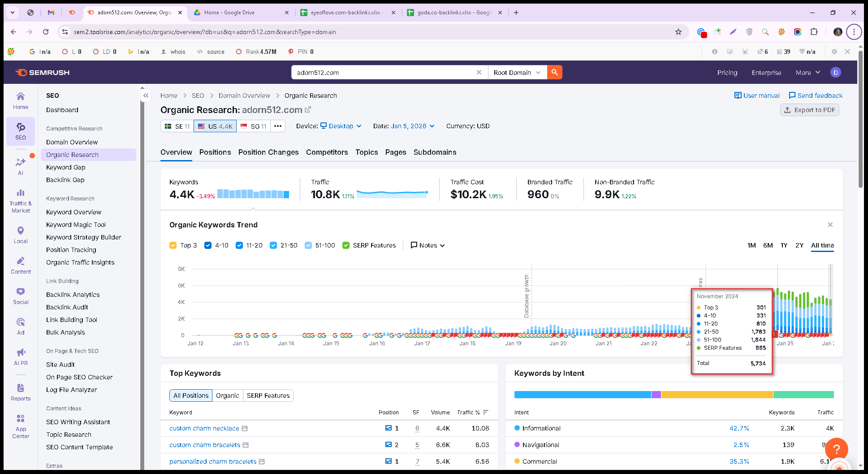Screen dimensions: 868x474
Task: Bookmark this page with the star icon
Action: tap(678, 32)
